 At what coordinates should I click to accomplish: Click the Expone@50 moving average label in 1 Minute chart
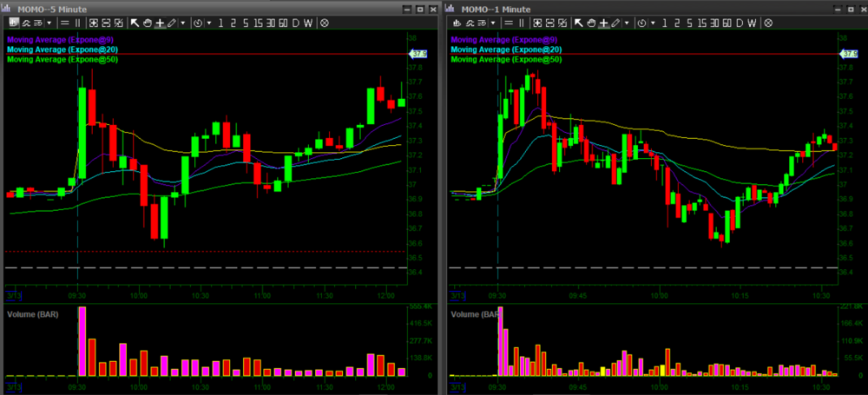tap(506, 60)
